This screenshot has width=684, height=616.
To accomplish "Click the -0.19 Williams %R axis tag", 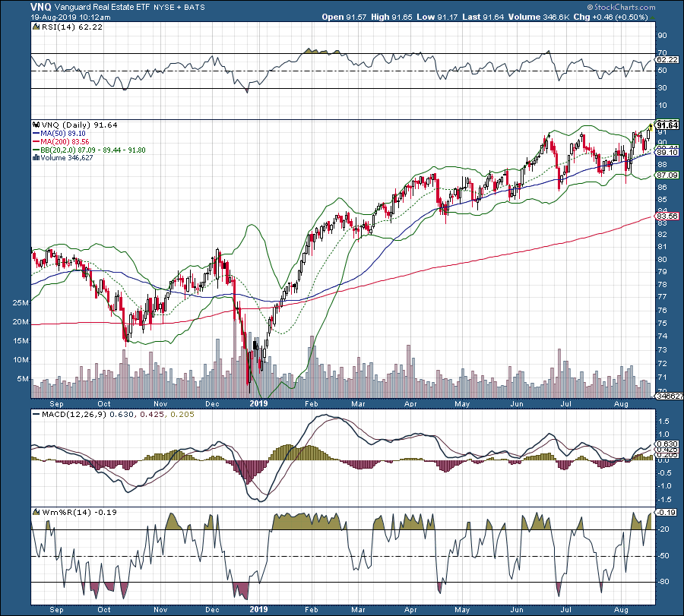I will coord(666,512).
